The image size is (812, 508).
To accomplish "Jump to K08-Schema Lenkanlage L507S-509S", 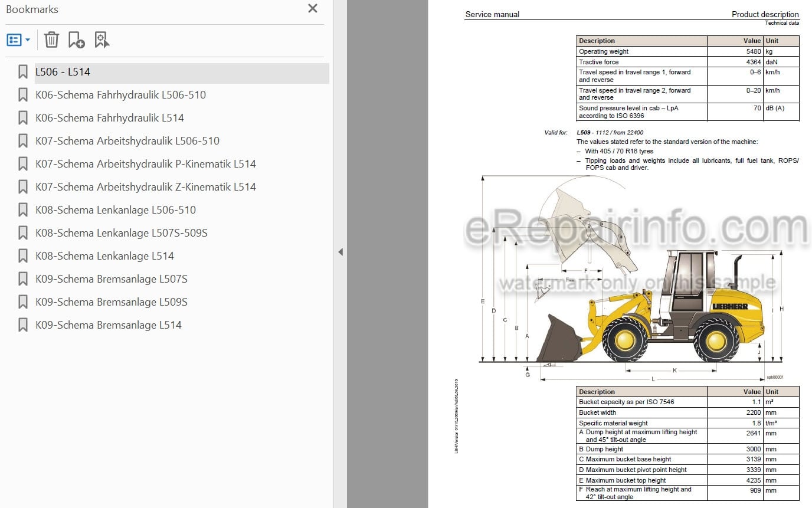I will coord(122,233).
